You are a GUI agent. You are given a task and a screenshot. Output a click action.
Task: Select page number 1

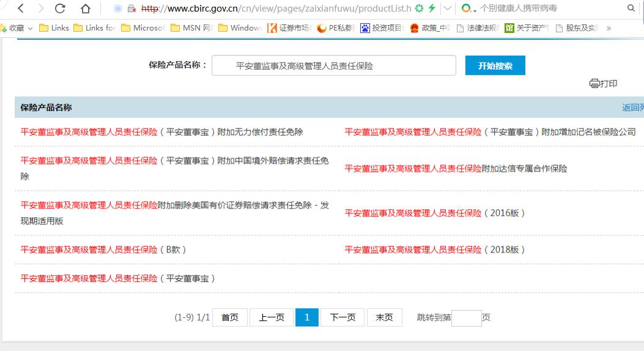pyautogui.click(x=307, y=317)
